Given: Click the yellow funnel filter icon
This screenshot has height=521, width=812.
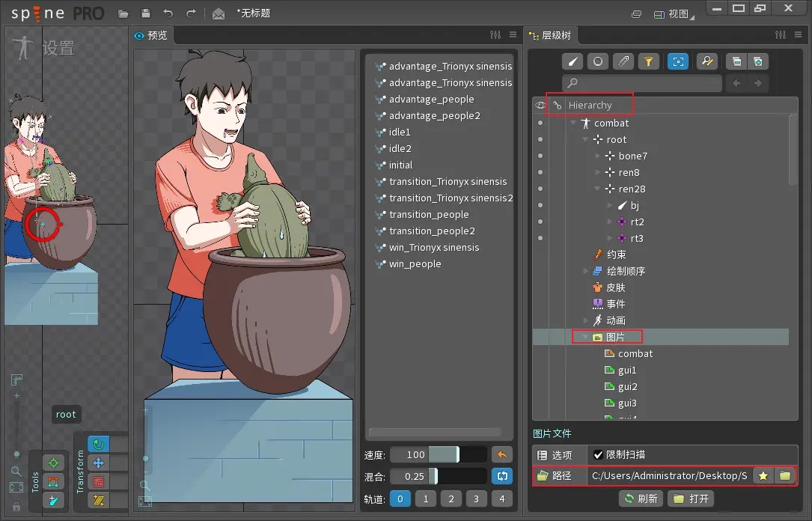Looking at the screenshot, I should 648,61.
